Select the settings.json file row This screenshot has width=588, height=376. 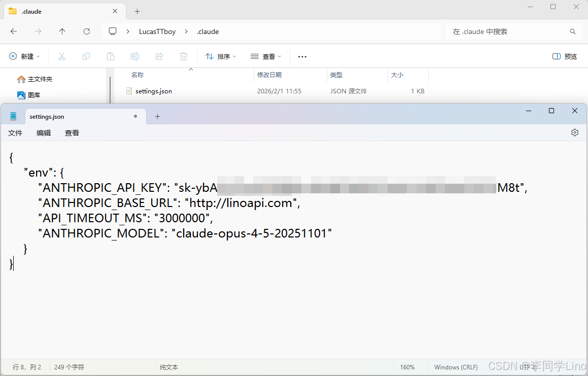pos(274,91)
